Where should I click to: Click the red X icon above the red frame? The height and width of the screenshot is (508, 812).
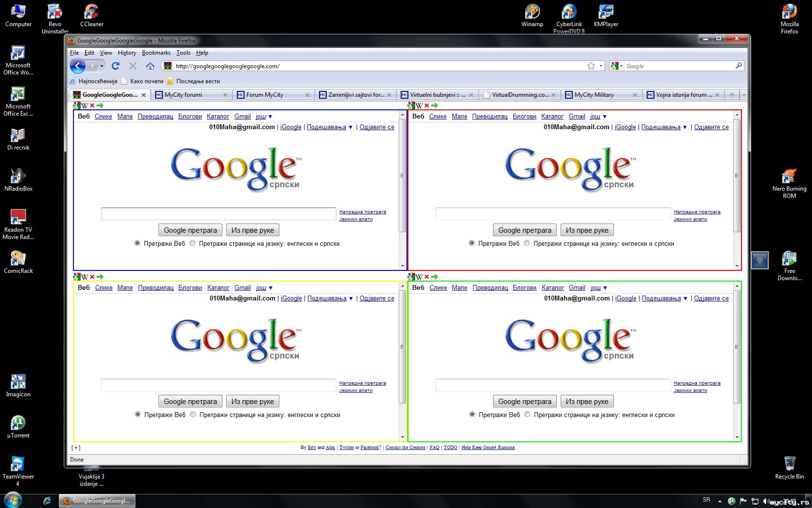click(x=427, y=105)
